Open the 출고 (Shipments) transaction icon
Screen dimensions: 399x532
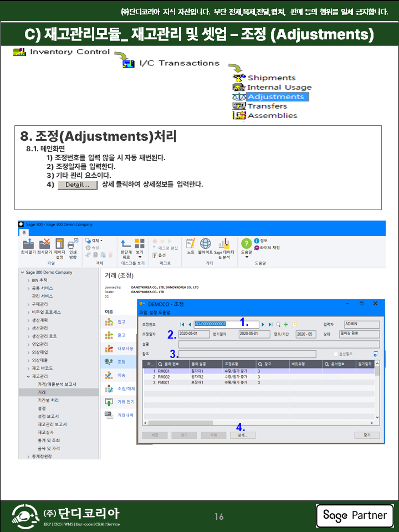tap(109, 335)
